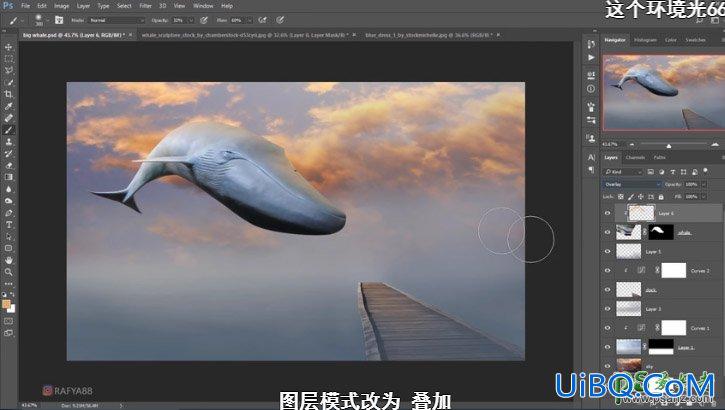
Task: Select the Lasso tool
Action: [8, 71]
